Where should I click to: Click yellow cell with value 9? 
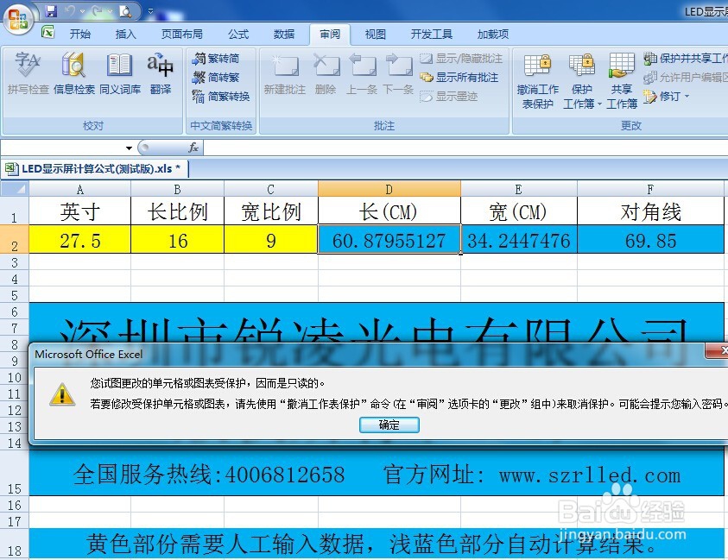pyautogui.click(x=271, y=239)
